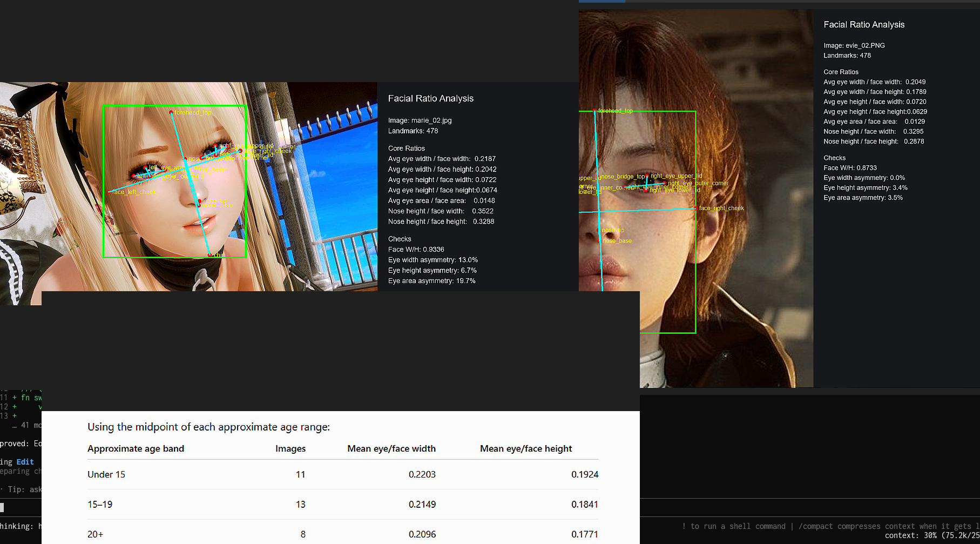
Task: Click "! to run a shell command" hint
Action: tap(734, 526)
